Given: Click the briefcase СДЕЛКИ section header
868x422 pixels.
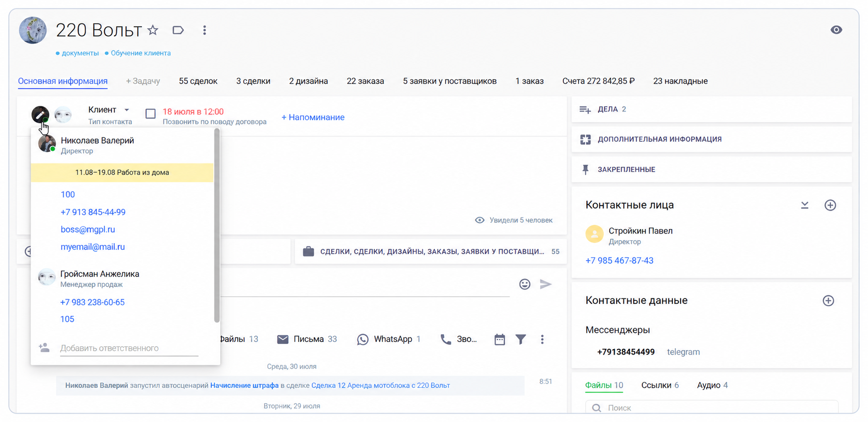Looking at the screenshot, I should [x=431, y=251].
